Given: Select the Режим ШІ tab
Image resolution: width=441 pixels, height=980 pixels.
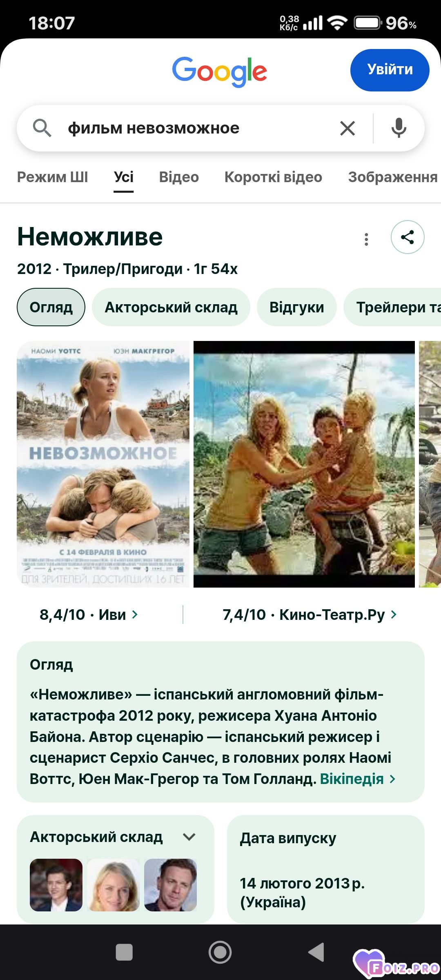Looking at the screenshot, I should coord(52,177).
